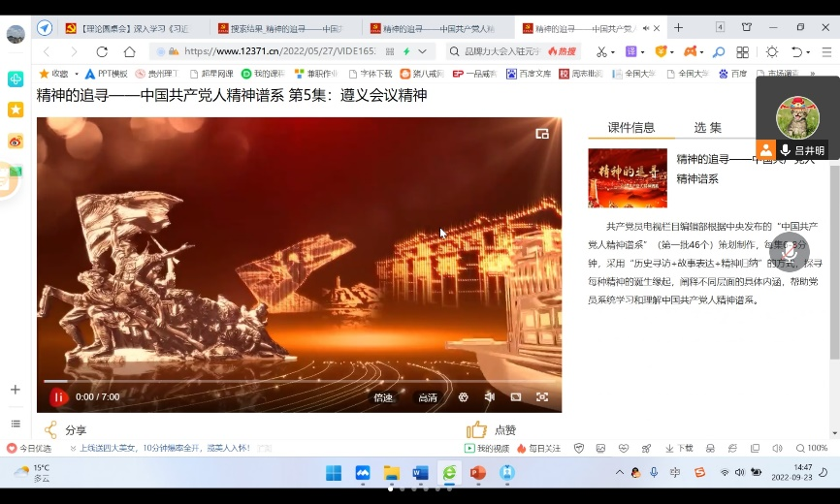Toggle the video player's widescreen mode

coord(516,396)
